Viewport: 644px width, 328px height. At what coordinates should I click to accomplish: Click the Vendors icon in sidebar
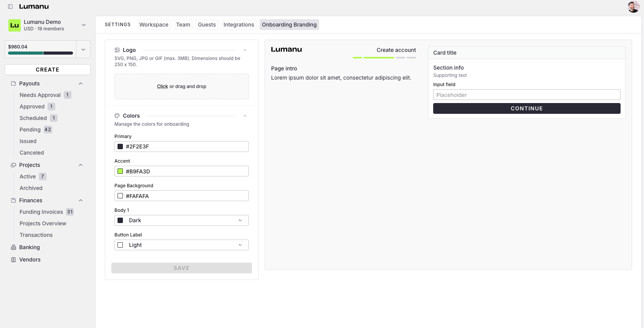[x=13, y=260]
